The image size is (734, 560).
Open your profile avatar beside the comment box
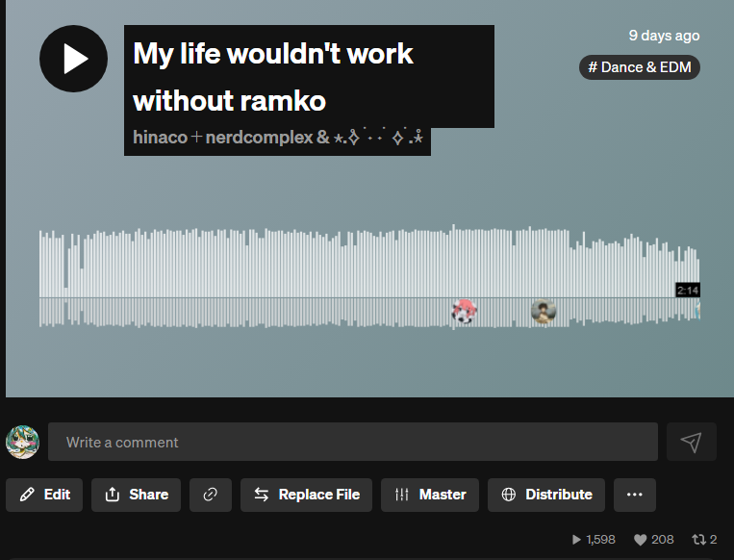click(22, 442)
